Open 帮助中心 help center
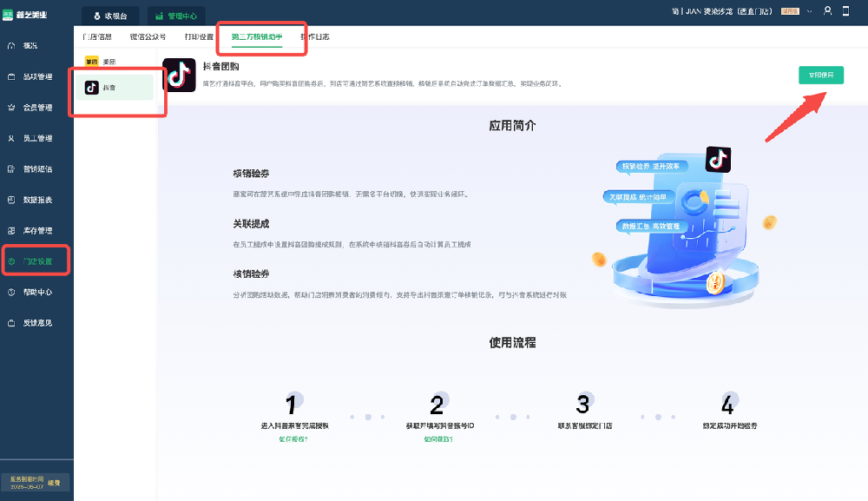The width and height of the screenshot is (868, 501). pos(35,291)
